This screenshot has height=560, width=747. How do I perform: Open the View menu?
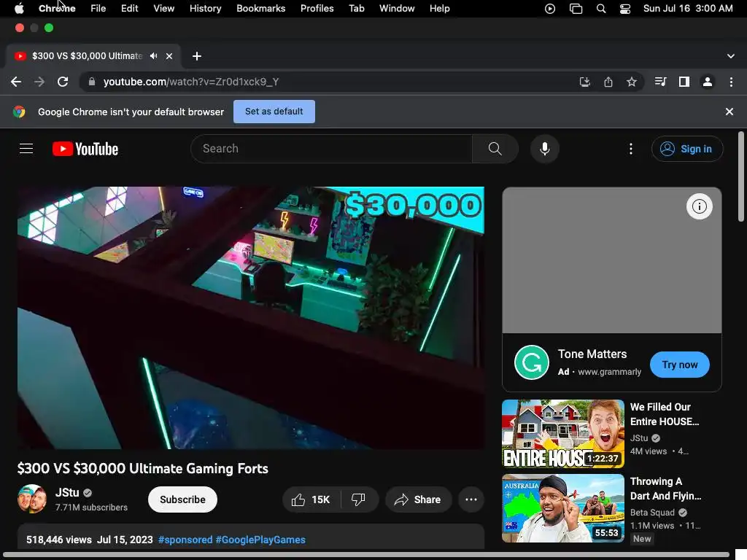click(163, 9)
